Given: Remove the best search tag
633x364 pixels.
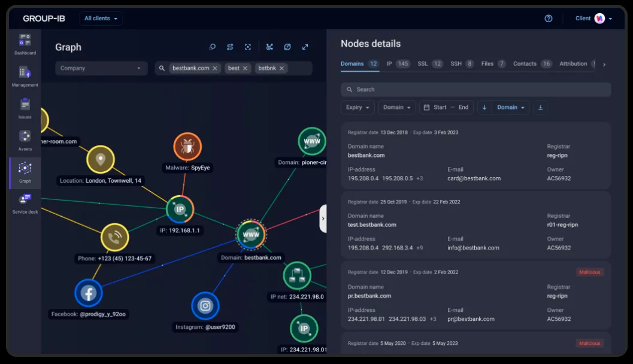Looking at the screenshot, I should coord(245,68).
